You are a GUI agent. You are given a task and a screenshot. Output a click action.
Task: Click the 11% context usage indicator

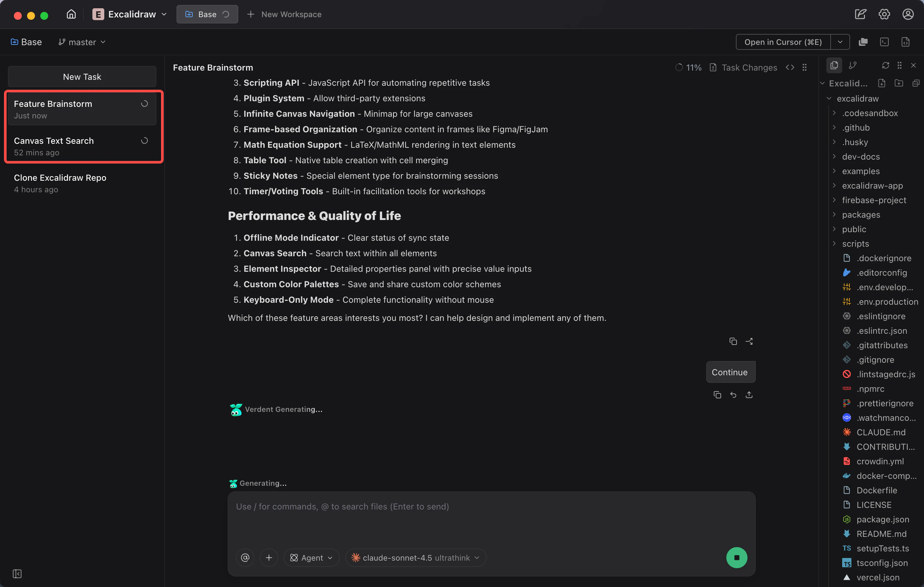pyautogui.click(x=688, y=68)
